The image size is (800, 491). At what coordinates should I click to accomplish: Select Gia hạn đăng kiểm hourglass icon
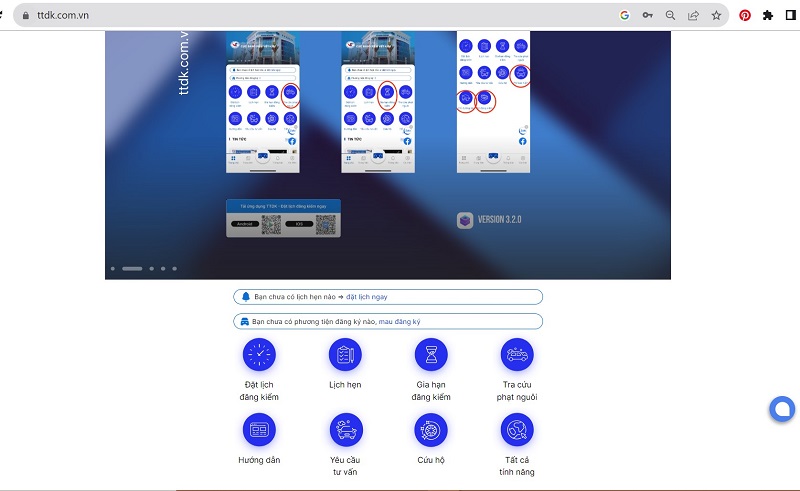tap(431, 354)
